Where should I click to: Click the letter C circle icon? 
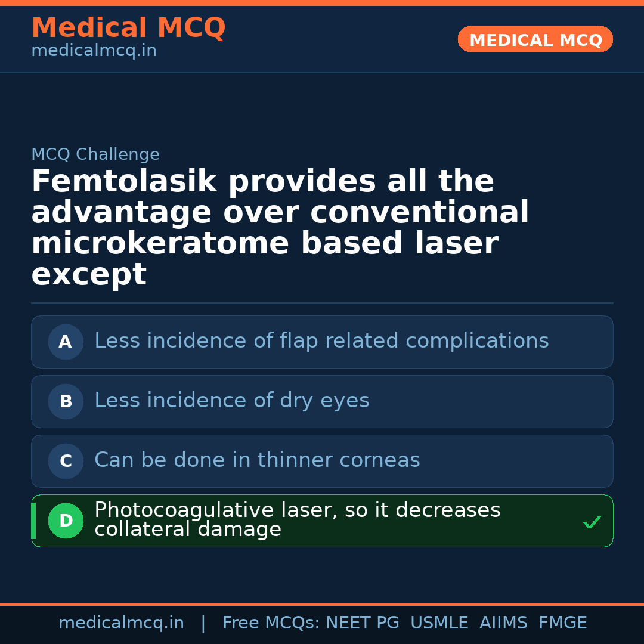(x=66, y=461)
